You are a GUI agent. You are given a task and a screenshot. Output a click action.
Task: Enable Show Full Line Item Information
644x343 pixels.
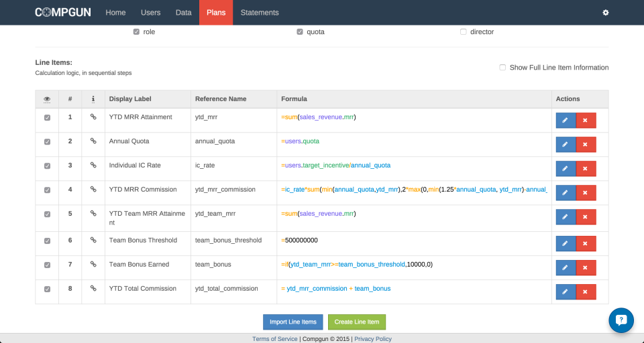pos(502,67)
